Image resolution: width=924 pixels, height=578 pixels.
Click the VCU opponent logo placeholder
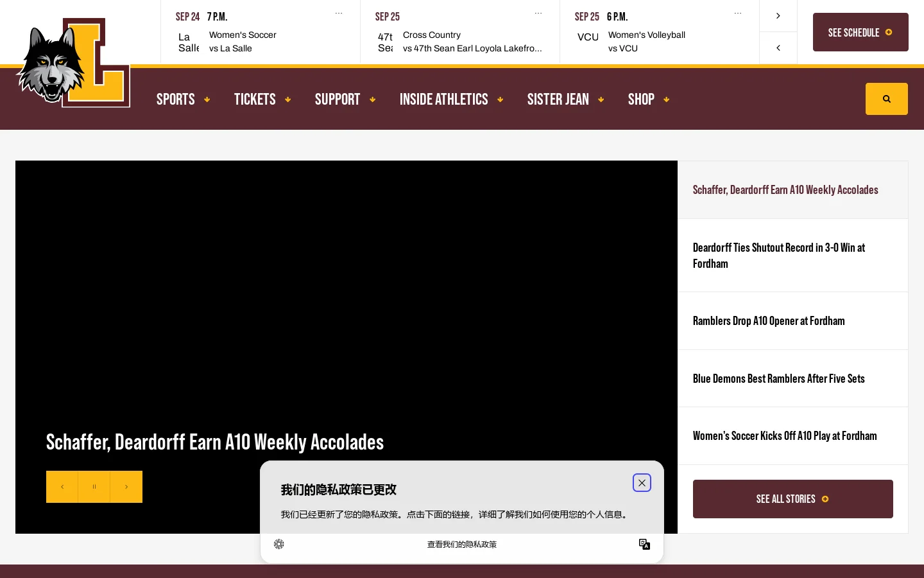coord(588,37)
